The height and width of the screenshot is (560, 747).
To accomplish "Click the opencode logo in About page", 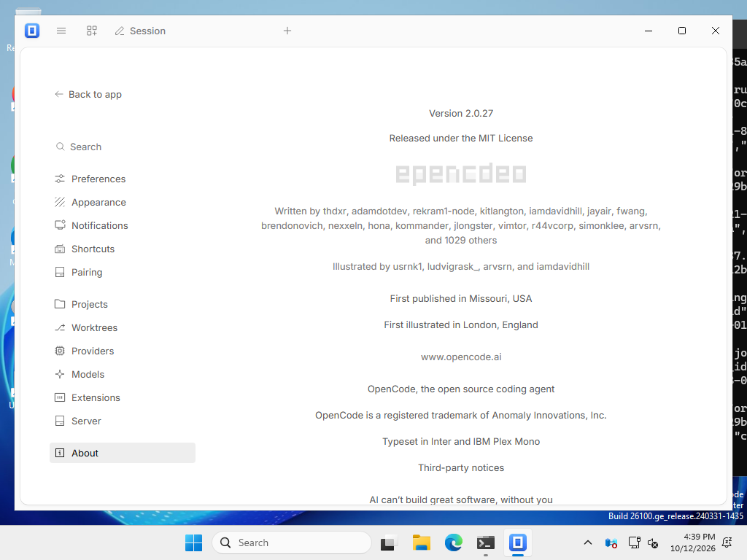I will point(461,174).
